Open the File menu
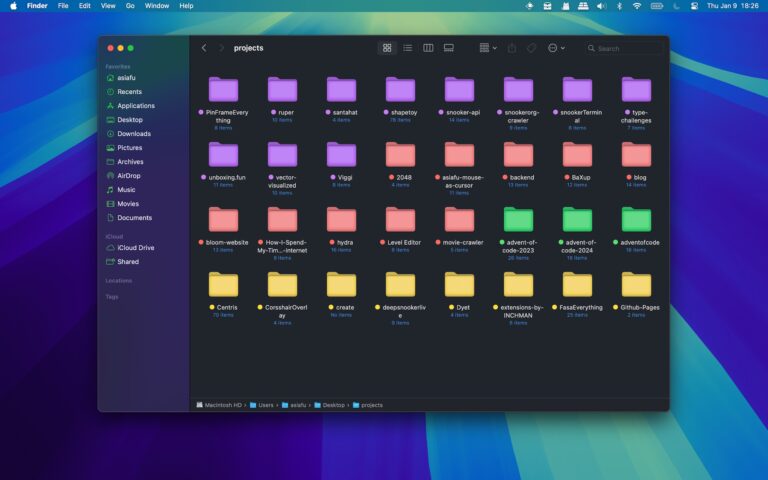The image size is (768, 480). (x=63, y=6)
